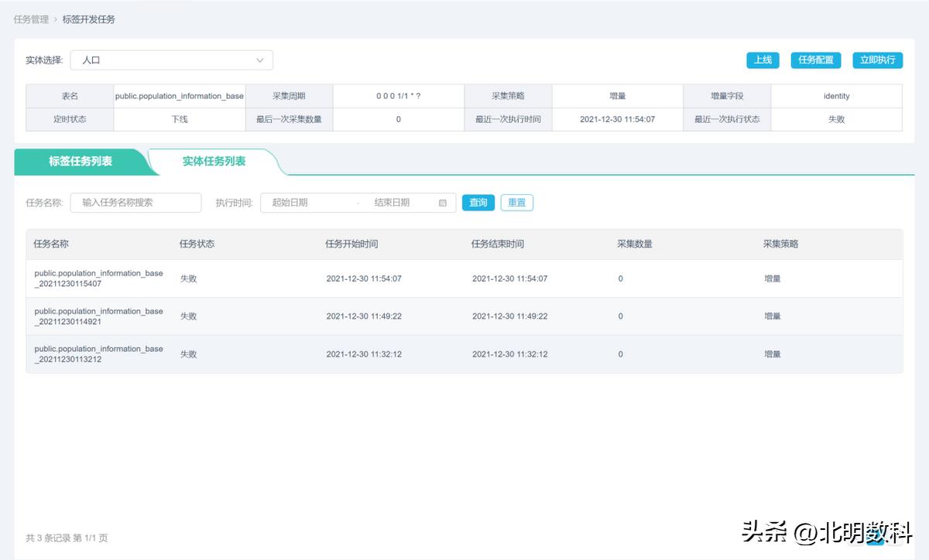Click the 立即执行 (execute now) button
The height and width of the screenshot is (560, 929).
[x=877, y=60]
